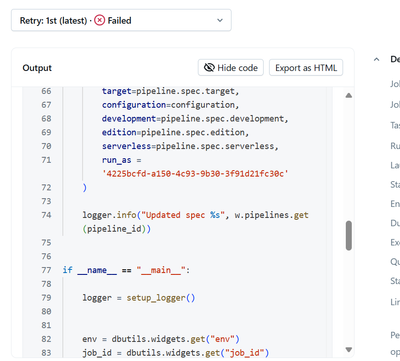
Task: Click 'logger = setup_logger()' line
Action: pos(139,298)
